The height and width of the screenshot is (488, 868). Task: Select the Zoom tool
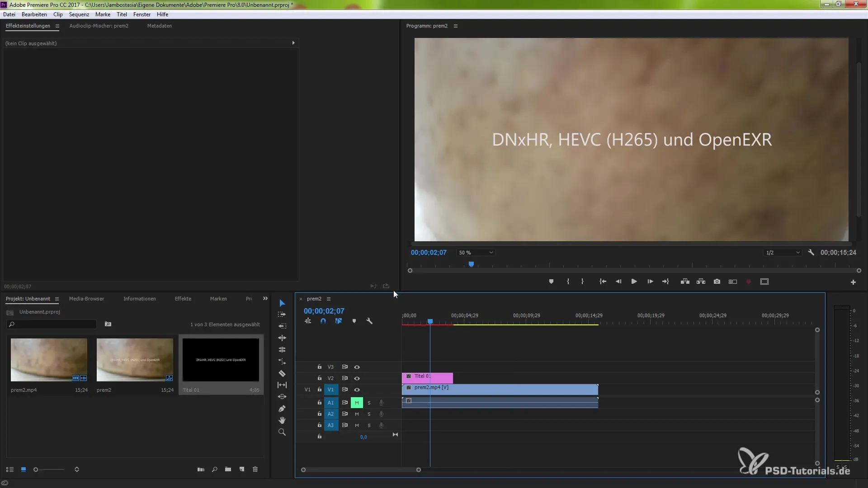282,432
